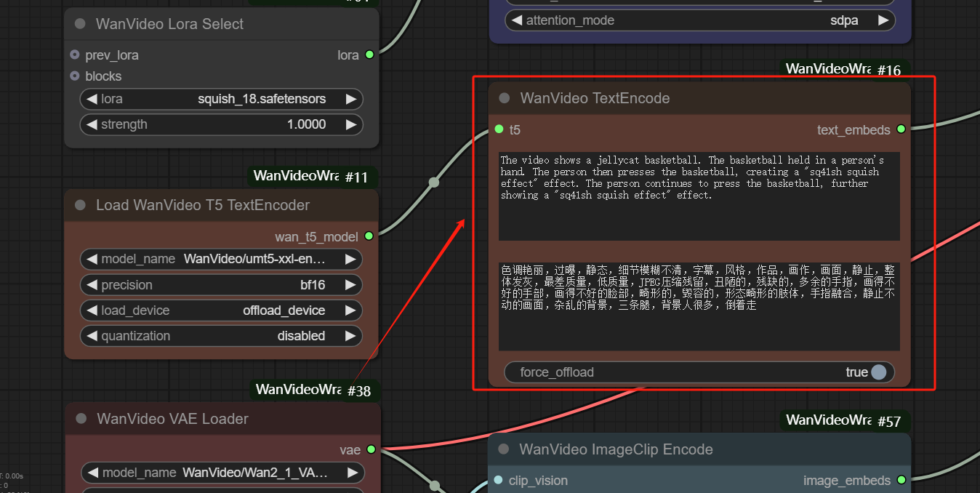Image resolution: width=980 pixels, height=493 pixels.
Task: Click the WanVideoWra #38 badge
Action: pyautogui.click(x=313, y=390)
